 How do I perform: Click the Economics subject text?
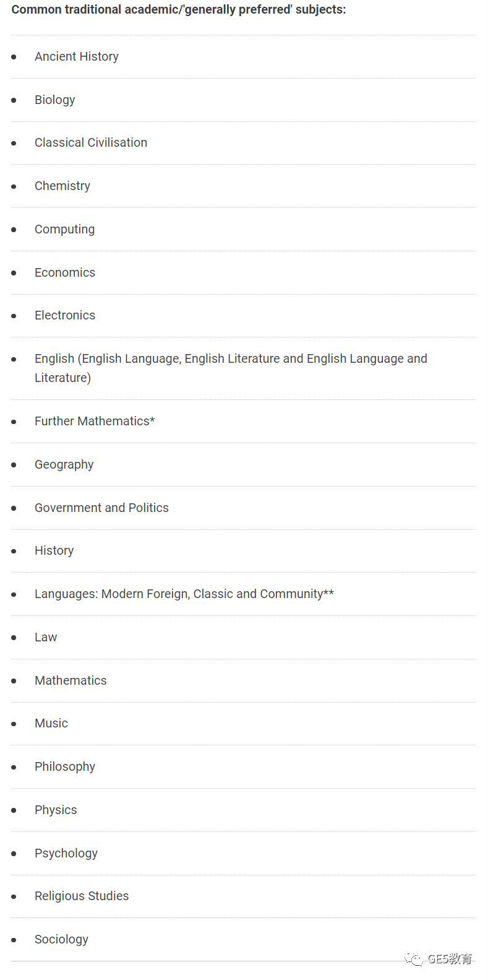(65, 272)
